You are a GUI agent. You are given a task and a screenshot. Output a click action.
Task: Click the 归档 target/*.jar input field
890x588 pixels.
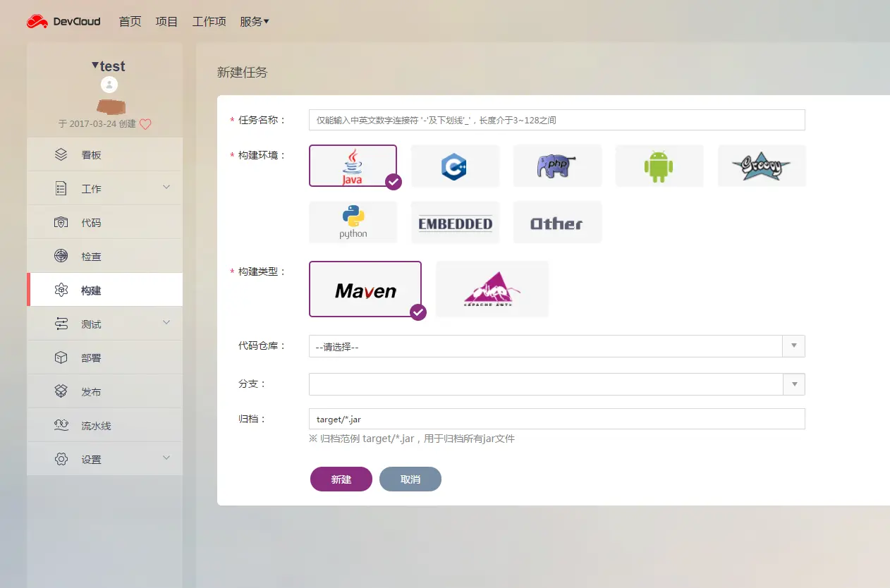(x=556, y=419)
